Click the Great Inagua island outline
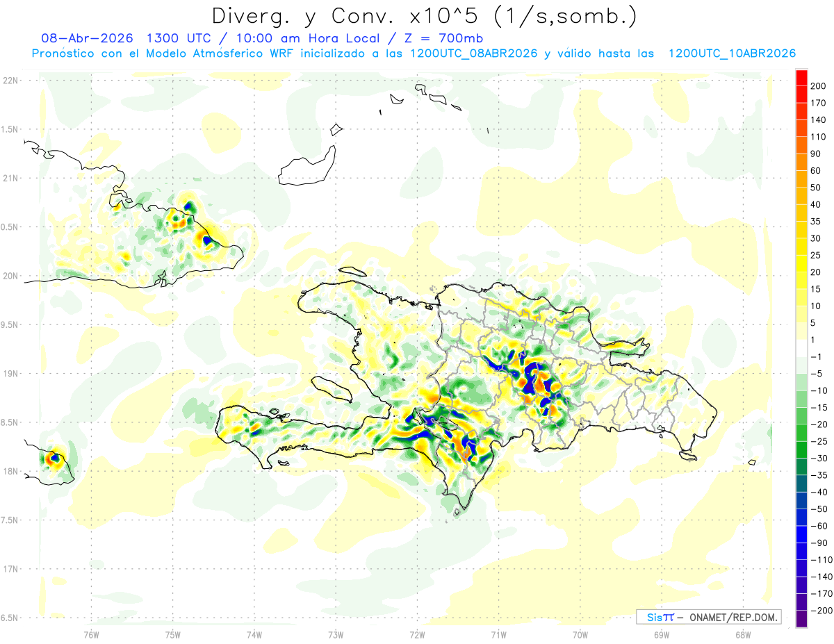This screenshot has height=644, width=834. (305, 165)
